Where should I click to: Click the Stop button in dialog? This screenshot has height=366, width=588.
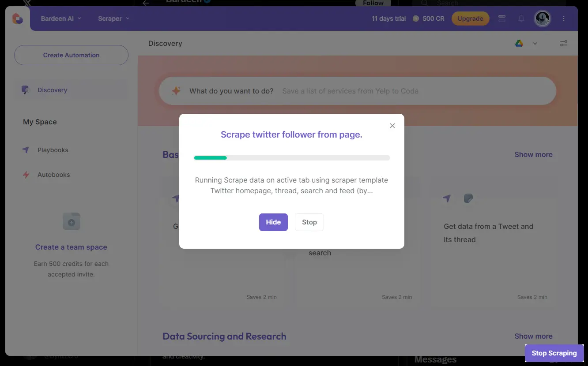(x=309, y=222)
